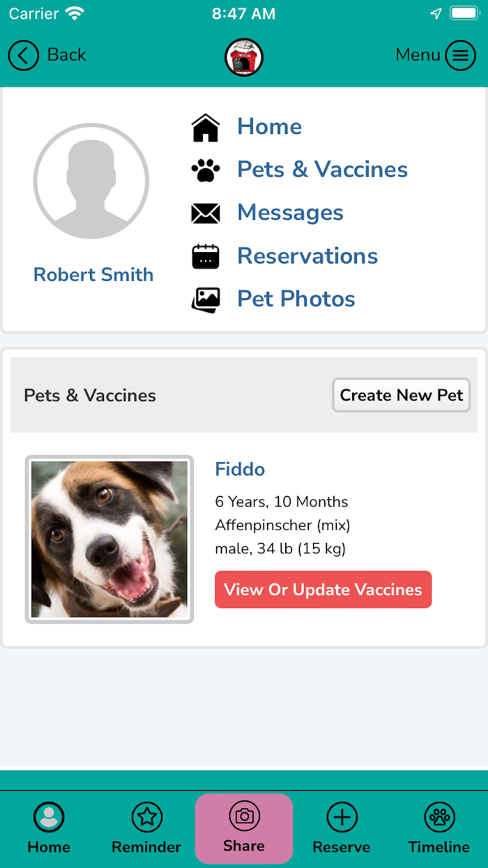This screenshot has width=488, height=868.
Task: Tap Fiddo's photo thumbnail
Action: 109,539
